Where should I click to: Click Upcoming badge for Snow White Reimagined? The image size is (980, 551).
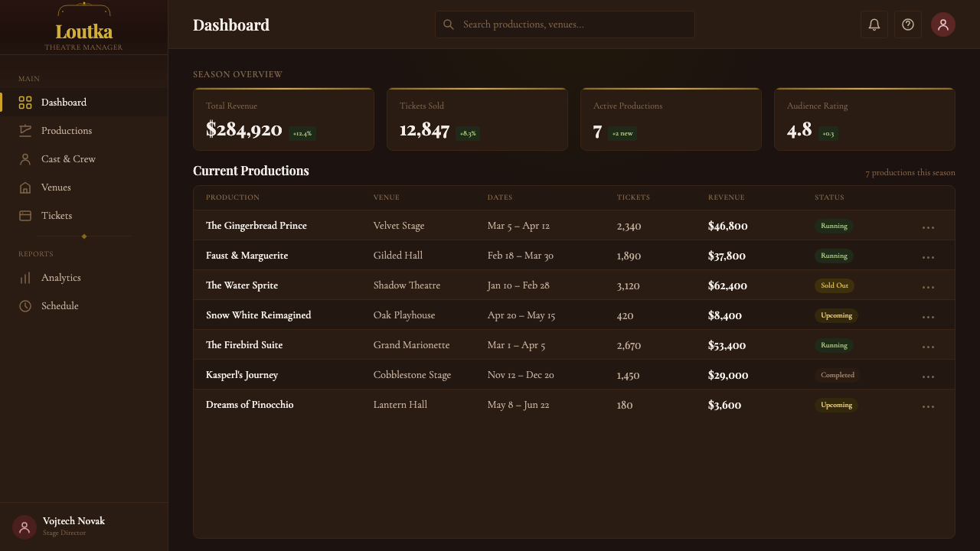point(836,315)
